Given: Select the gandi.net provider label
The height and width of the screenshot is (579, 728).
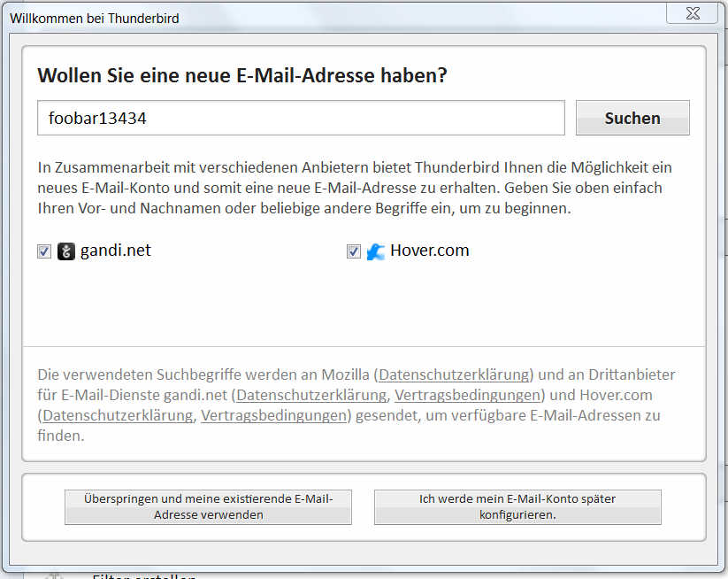Looking at the screenshot, I should click(116, 251).
